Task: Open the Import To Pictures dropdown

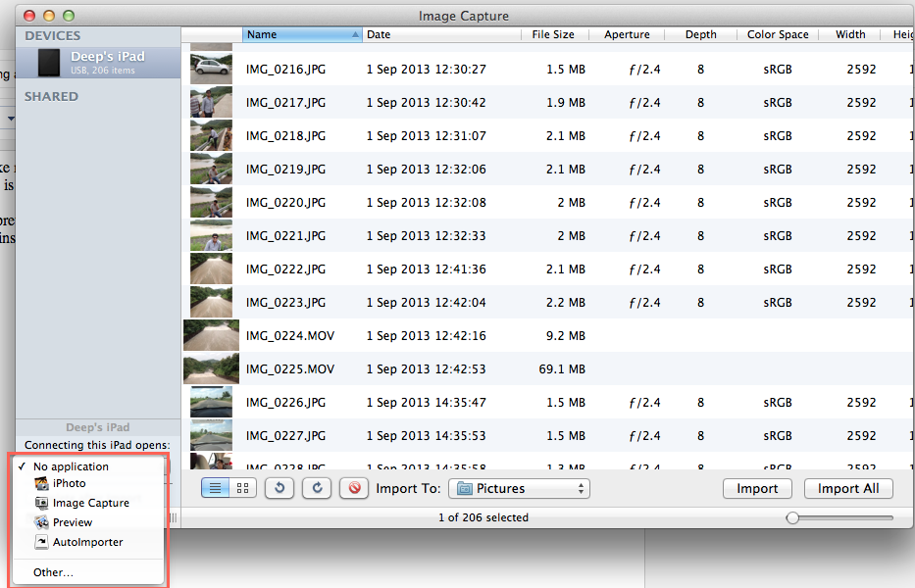Action: click(x=519, y=489)
